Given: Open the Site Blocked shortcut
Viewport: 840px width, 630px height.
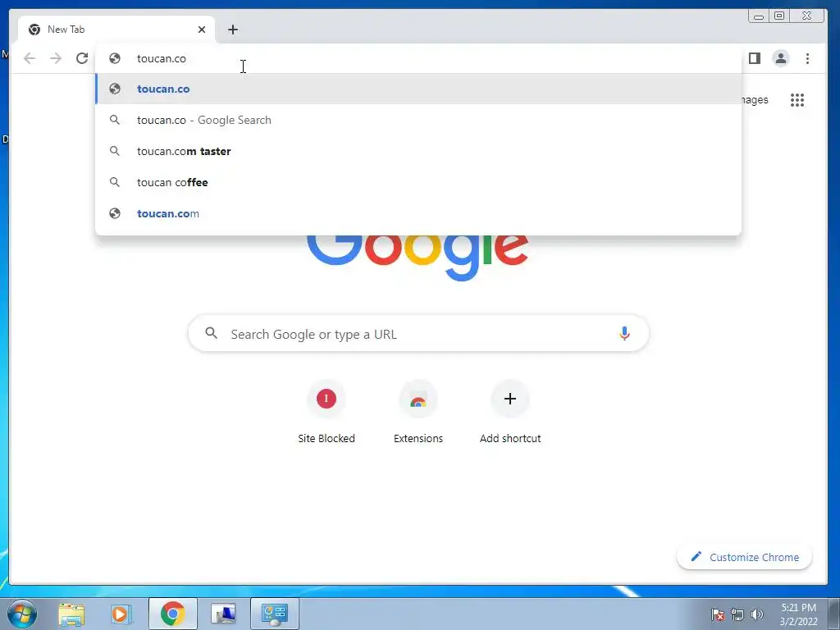Looking at the screenshot, I should pyautogui.click(x=326, y=413).
